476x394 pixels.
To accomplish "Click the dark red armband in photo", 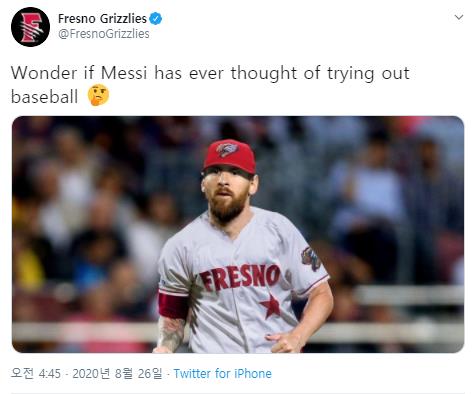I will (x=173, y=306).
